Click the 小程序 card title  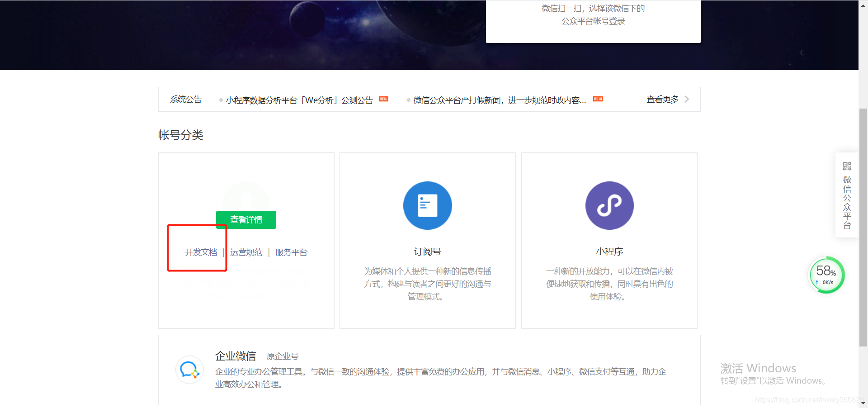point(609,251)
